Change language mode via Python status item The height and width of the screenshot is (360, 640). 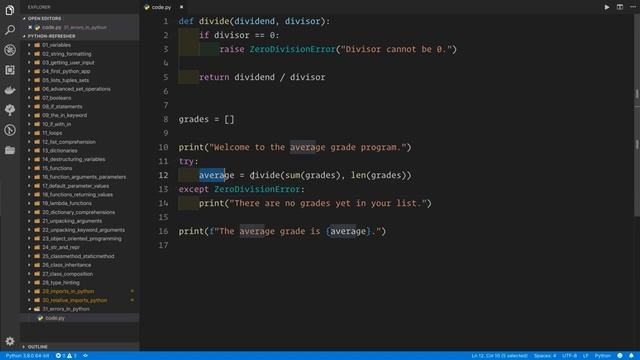tap(602, 356)
